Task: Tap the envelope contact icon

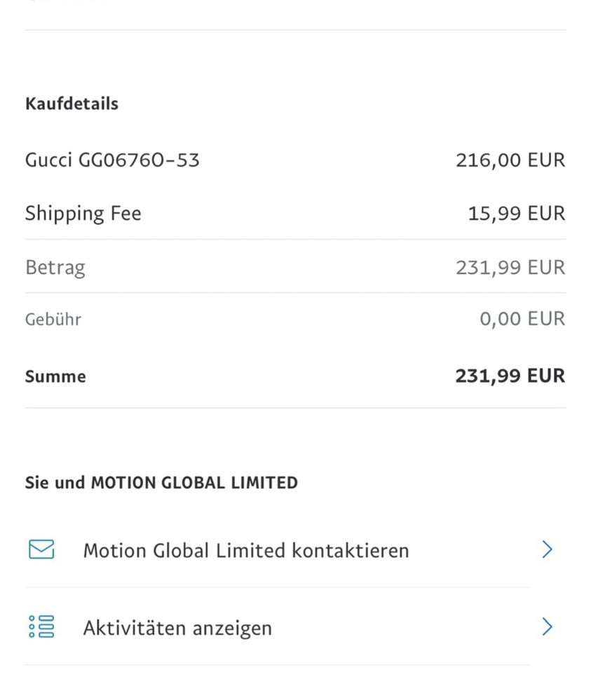Action: [41, 549]
